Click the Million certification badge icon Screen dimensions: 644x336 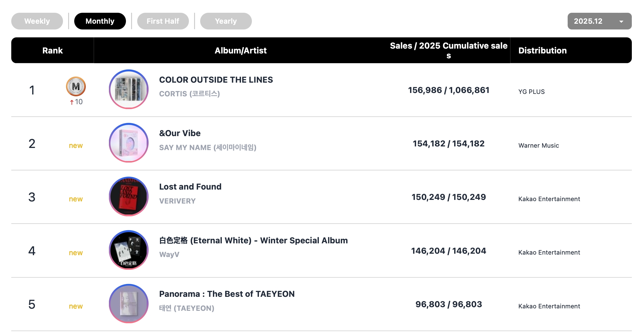76,86
